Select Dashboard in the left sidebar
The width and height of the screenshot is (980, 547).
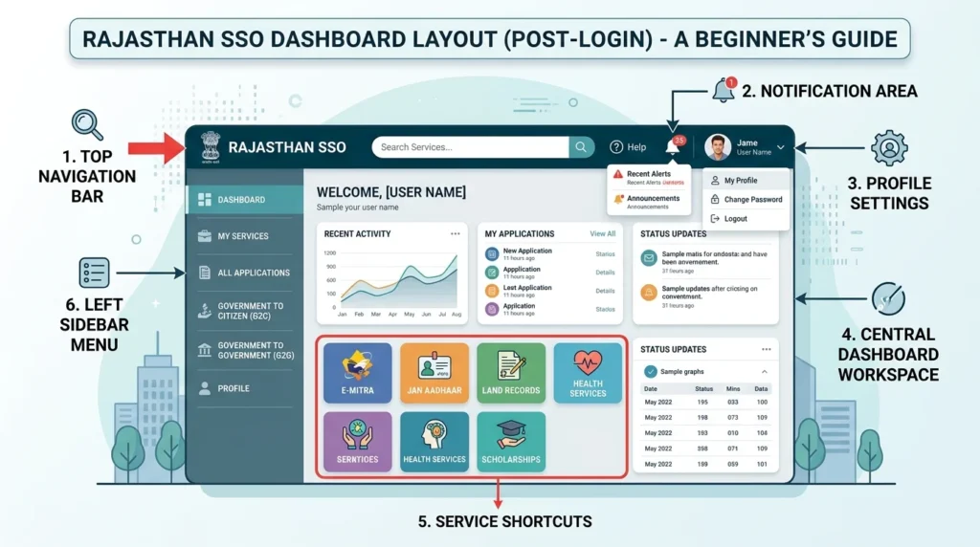[x=245, y=200]
